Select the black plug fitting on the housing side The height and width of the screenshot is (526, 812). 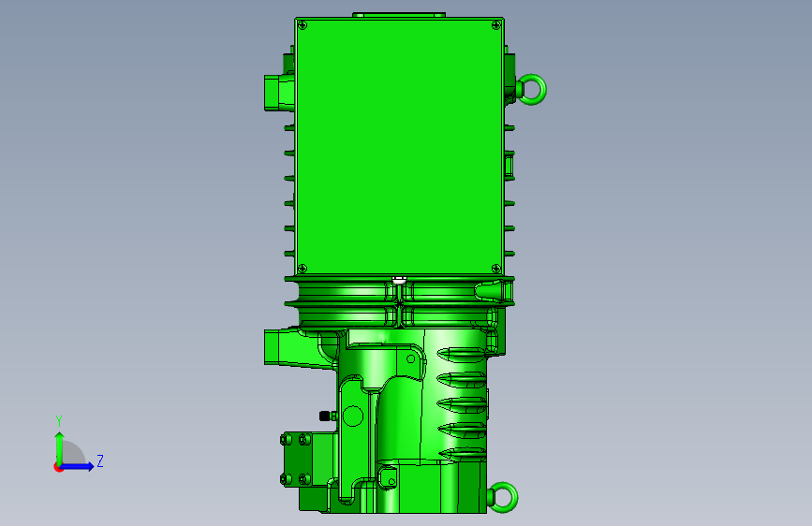tap(325, 416)
